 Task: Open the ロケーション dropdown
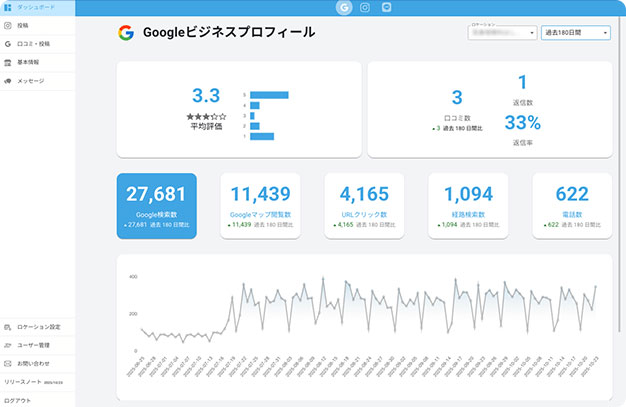coord(502,32)
